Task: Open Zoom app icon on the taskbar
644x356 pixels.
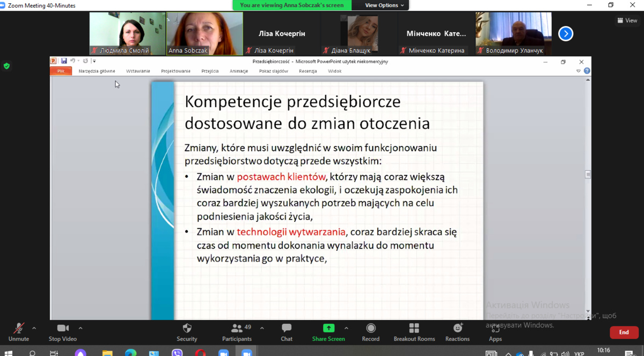Action: point(246,353)
